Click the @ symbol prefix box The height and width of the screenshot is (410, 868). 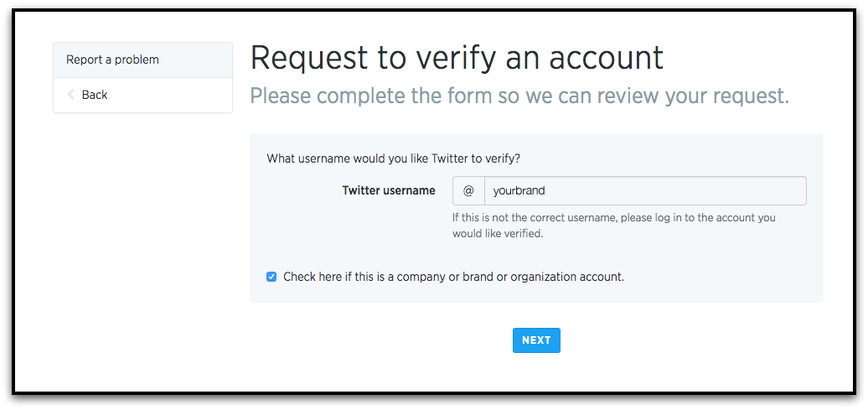[x=468, y=190]
